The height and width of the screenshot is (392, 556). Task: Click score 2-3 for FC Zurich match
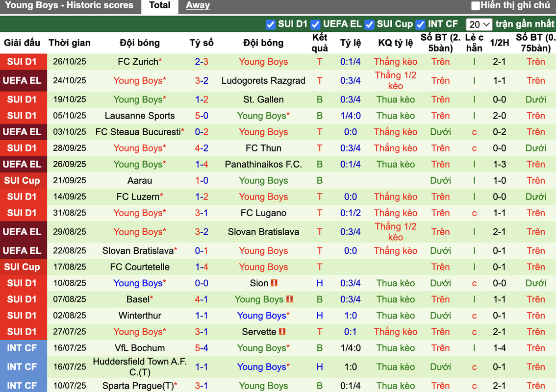tap(202, 62)
